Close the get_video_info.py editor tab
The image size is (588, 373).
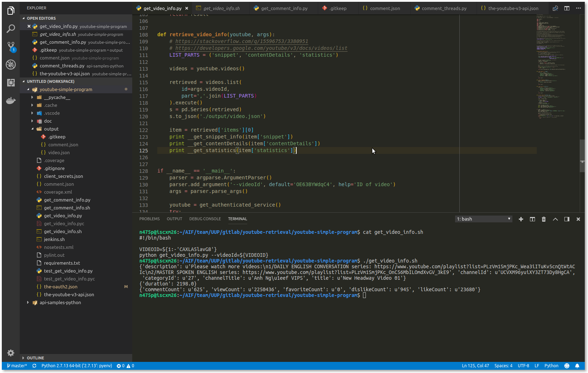(x=187, y=8)
